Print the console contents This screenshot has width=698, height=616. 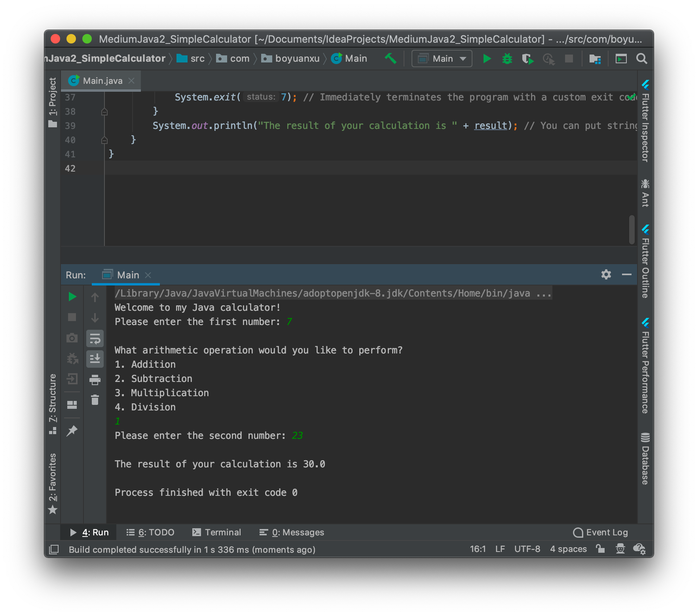coord(95,380)
